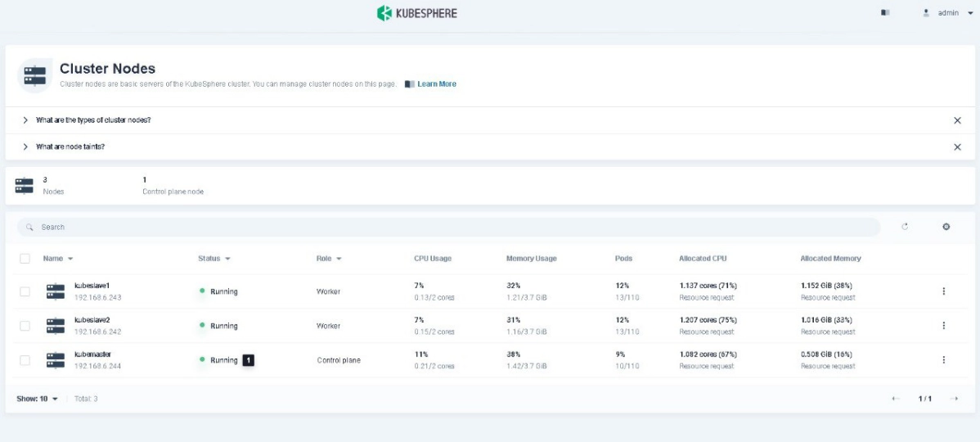980x442 pixels.
Task: Select the kubemaster row checkbox
Action: [25, 360]
